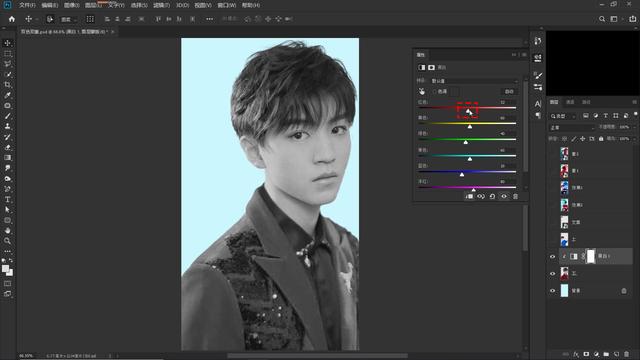Select the Eraser tool
This screenshot has width=640, height=360.
point(7,147)
